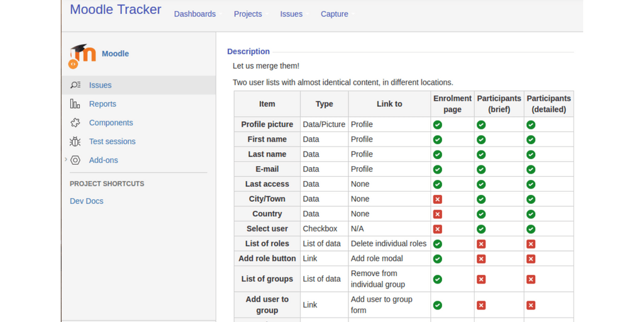
Task: Click the 'Type' column header
Action: click(x=325, y=104)
